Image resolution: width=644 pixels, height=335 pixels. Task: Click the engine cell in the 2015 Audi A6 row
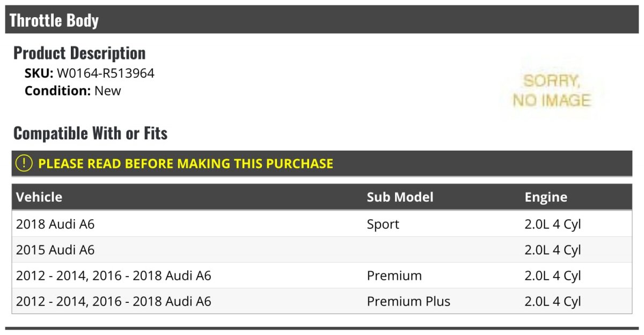[x=553, y=250]
